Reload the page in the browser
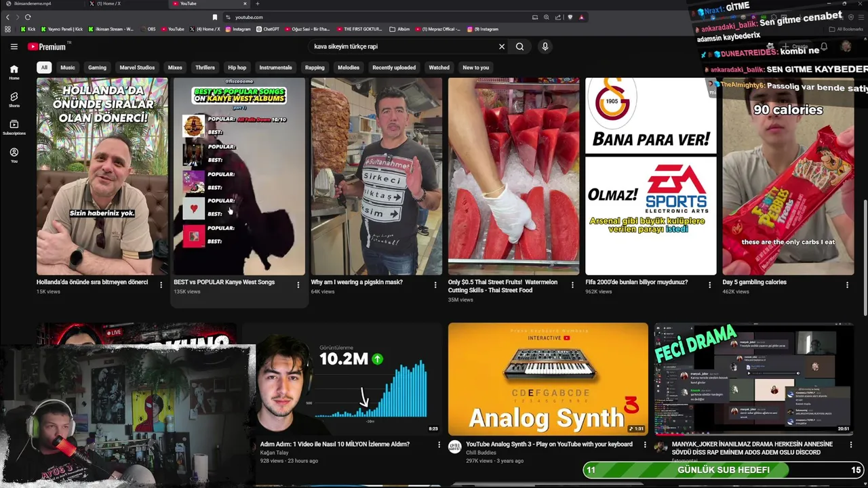Viewport: 868px width, 488px height. [28, 17]
